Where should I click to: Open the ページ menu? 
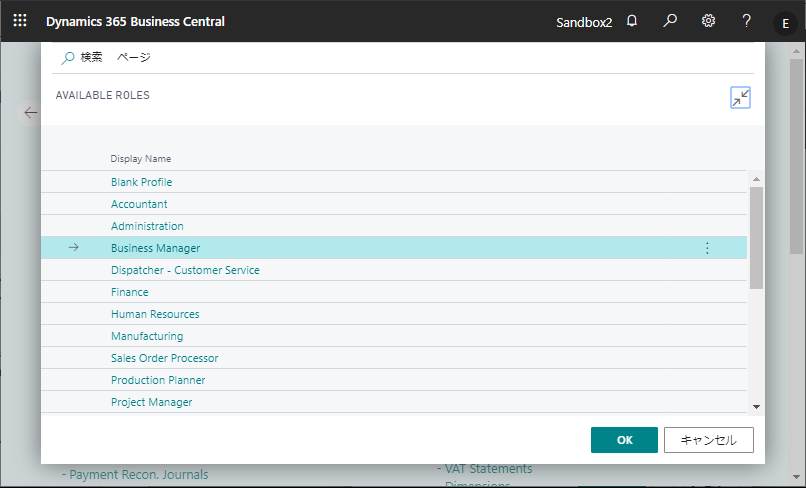[x=134, y=57]
